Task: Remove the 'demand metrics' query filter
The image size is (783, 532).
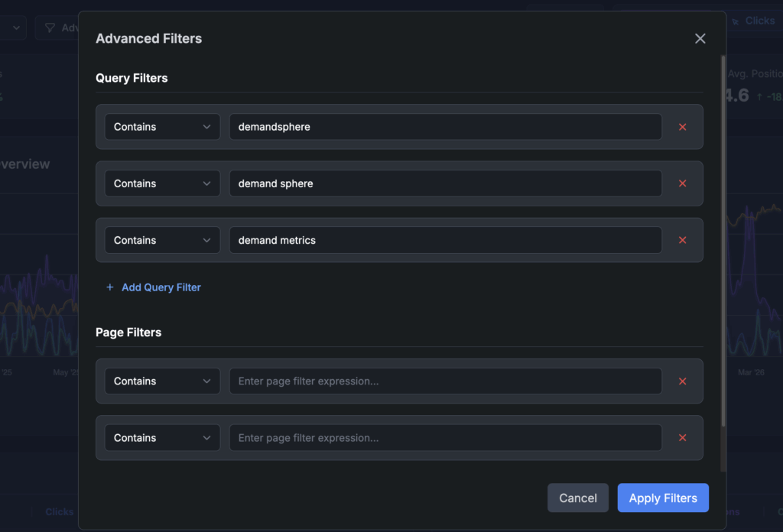Action: 682,240
